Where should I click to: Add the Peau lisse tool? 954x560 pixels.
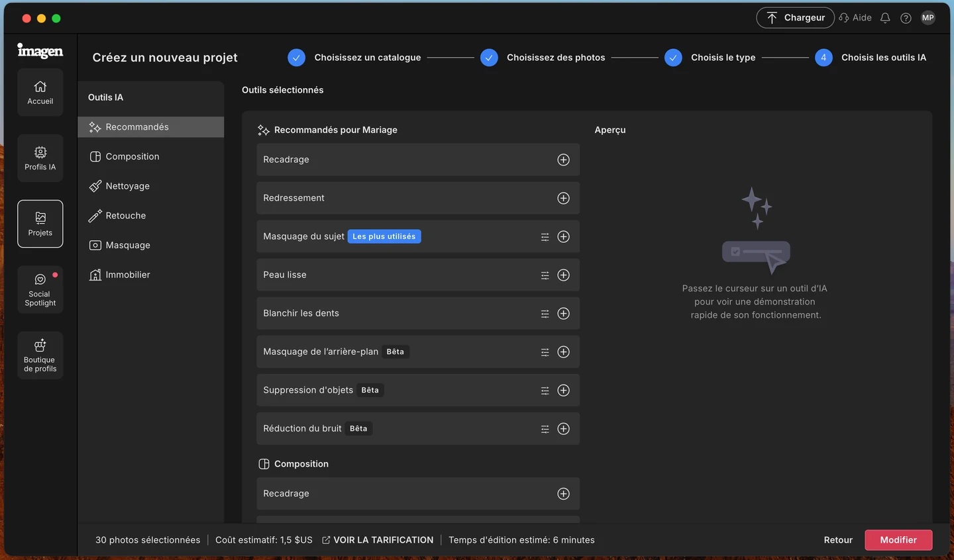[x=563, y=275]
